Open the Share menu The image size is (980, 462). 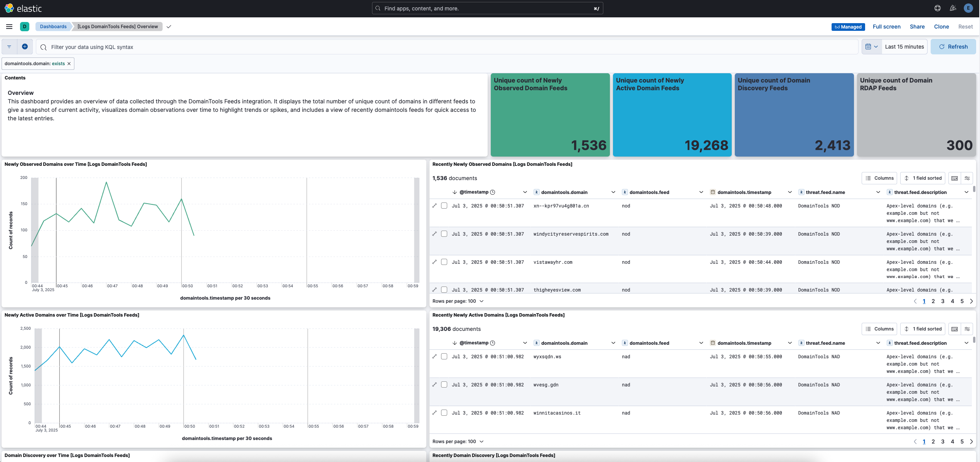pos(917,27)
